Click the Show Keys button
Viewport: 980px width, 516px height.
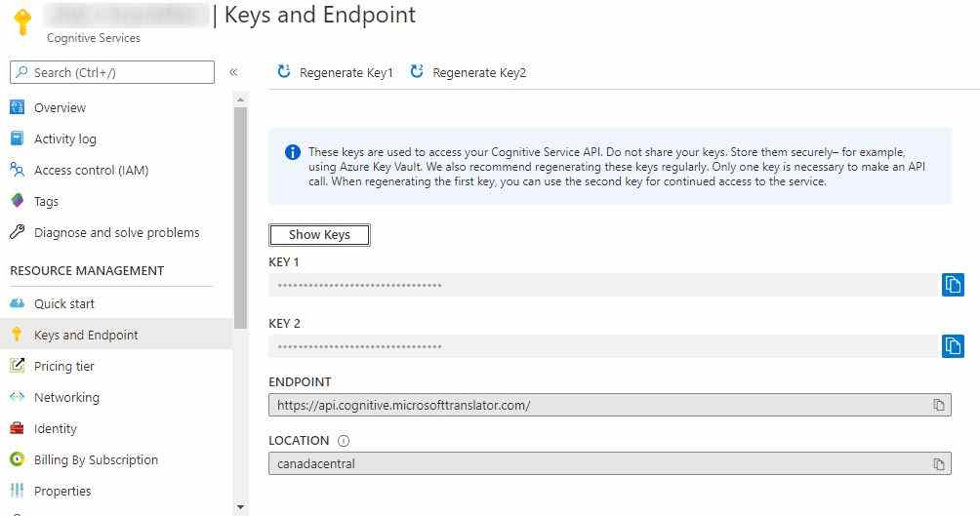coord(319,235)
